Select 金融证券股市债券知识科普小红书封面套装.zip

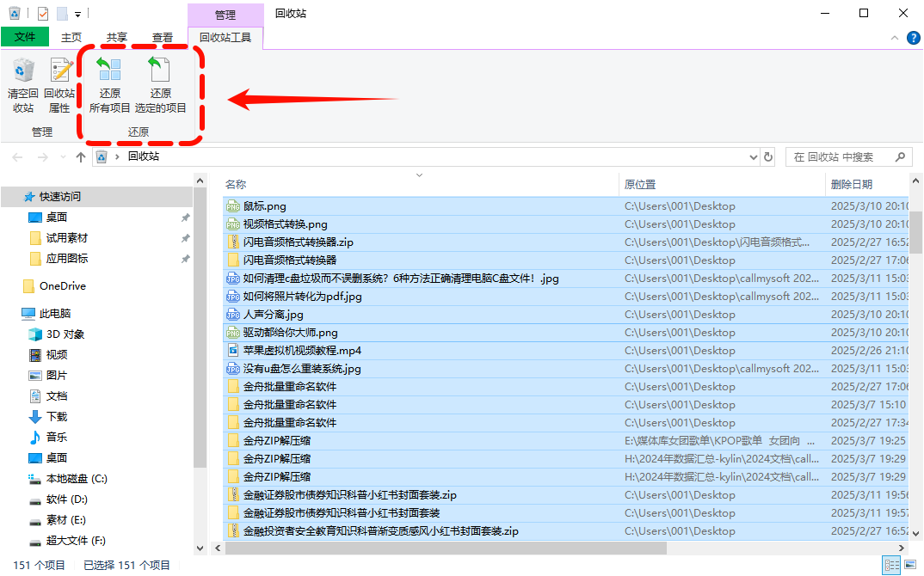(350, 494)
